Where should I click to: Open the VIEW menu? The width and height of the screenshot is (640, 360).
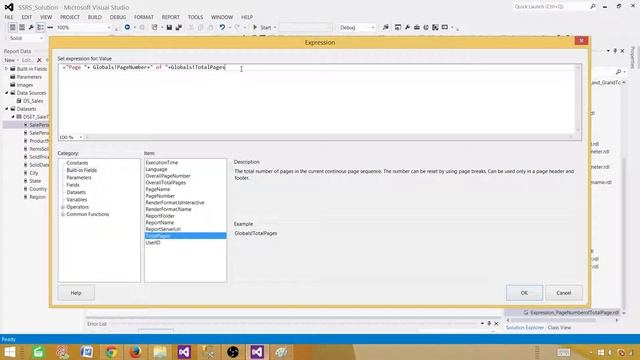pos(46,17)
